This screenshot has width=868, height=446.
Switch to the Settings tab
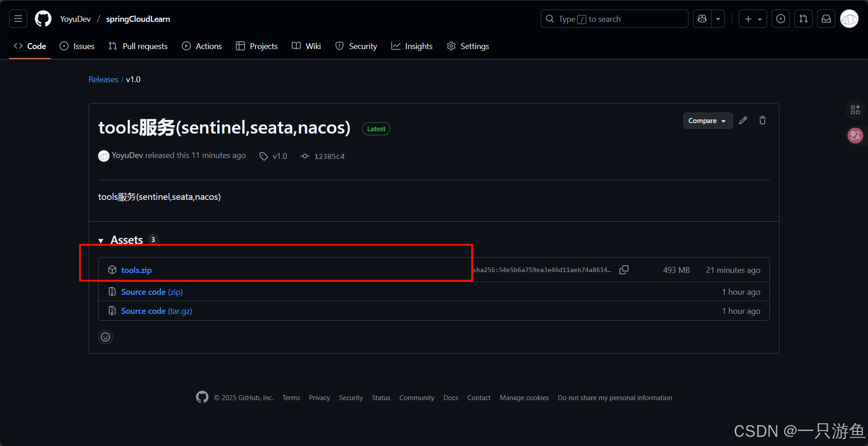click(468, 46)
